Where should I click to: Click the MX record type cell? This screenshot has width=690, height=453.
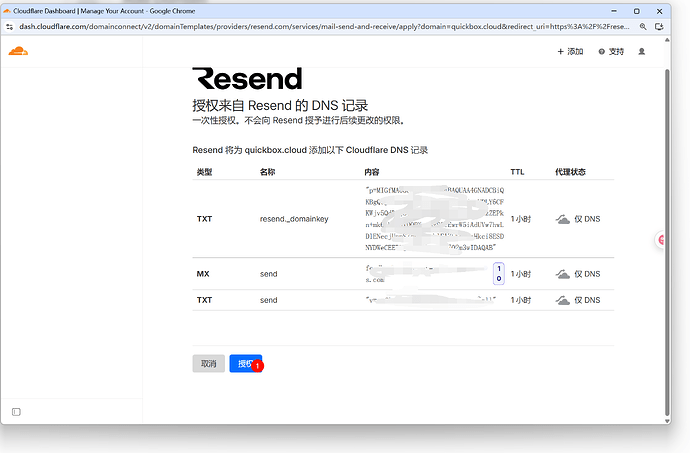click(203, 274)
